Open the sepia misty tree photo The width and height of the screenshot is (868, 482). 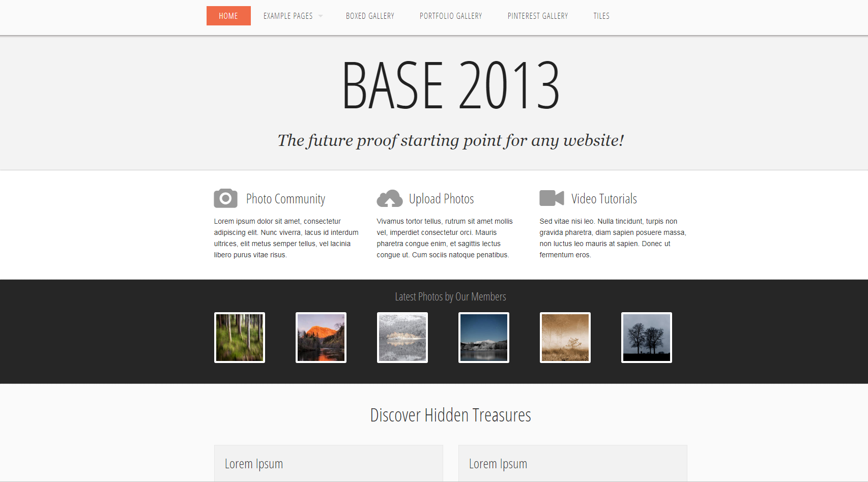coord(565,338)
